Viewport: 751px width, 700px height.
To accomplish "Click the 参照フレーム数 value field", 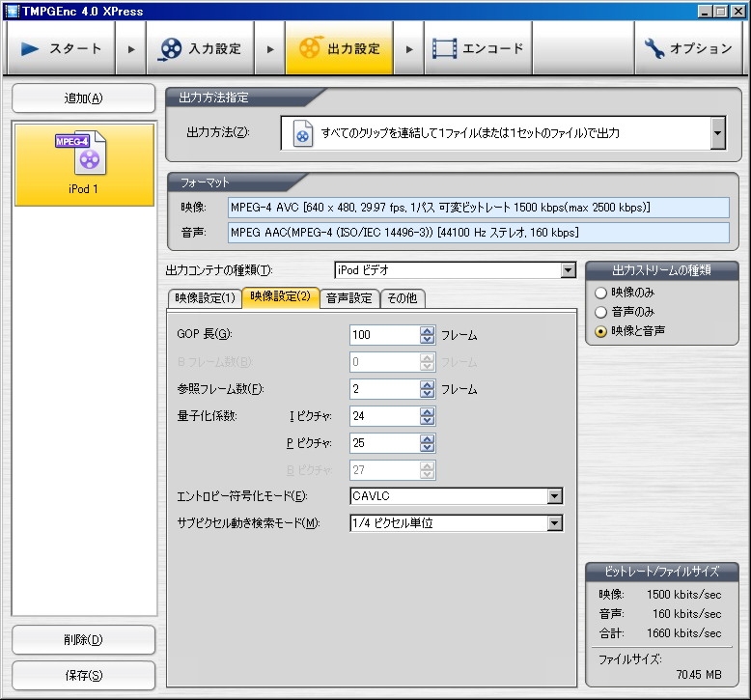I will 385,389.
